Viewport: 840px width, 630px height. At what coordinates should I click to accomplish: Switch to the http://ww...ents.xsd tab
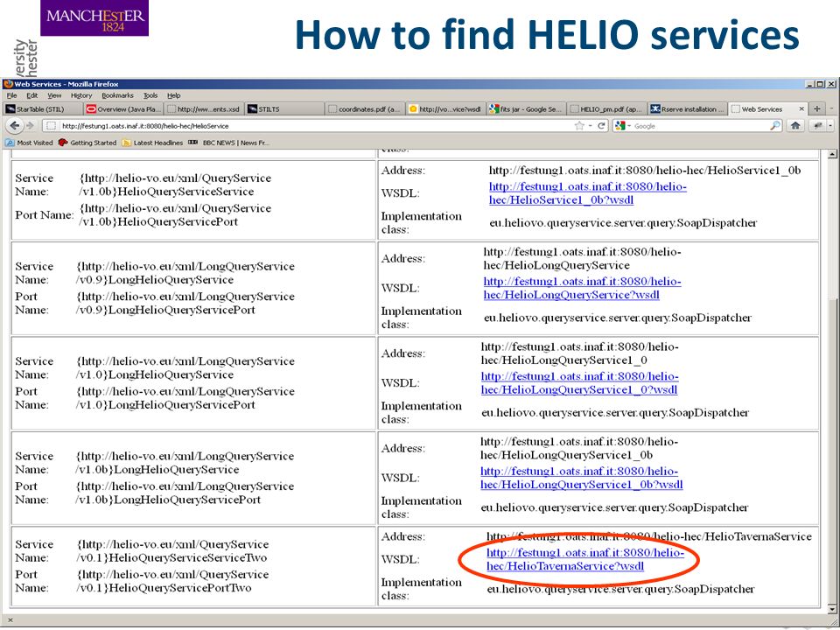pyautogui.click(x=204, y=108)
